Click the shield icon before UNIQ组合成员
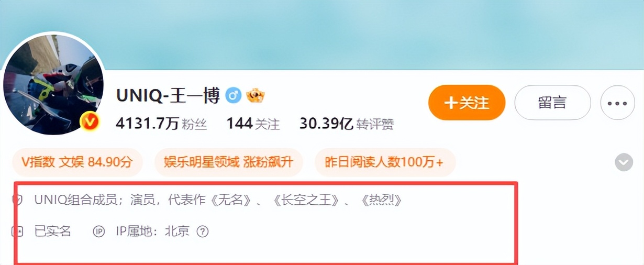644x265 pixels. pos(19,200)
